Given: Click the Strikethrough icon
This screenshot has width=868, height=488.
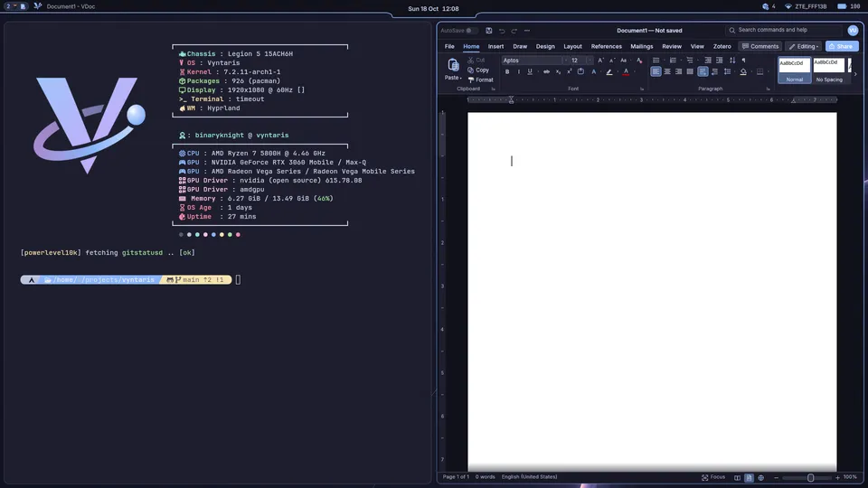Looking at the screenshot, I should click(546, 72).
